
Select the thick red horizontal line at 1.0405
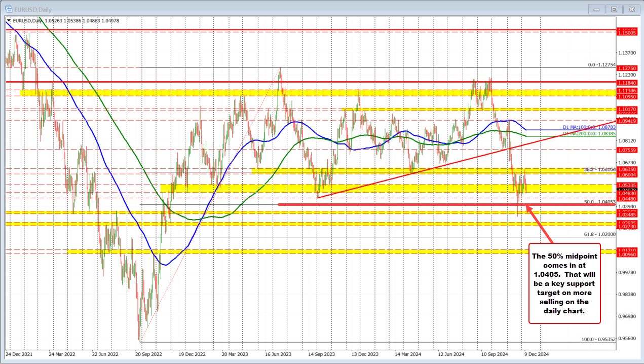(405, 204)
